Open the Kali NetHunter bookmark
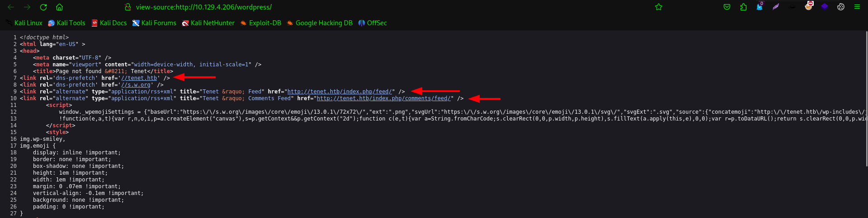Viewport: 868px width, 218px height. 208,23
